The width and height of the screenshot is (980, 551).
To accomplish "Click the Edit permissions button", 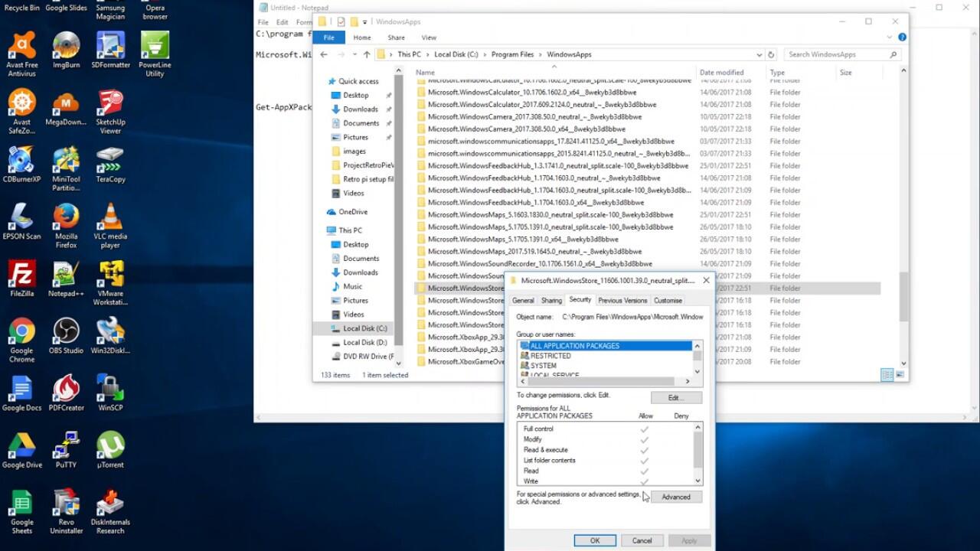I will coord(676,398).
